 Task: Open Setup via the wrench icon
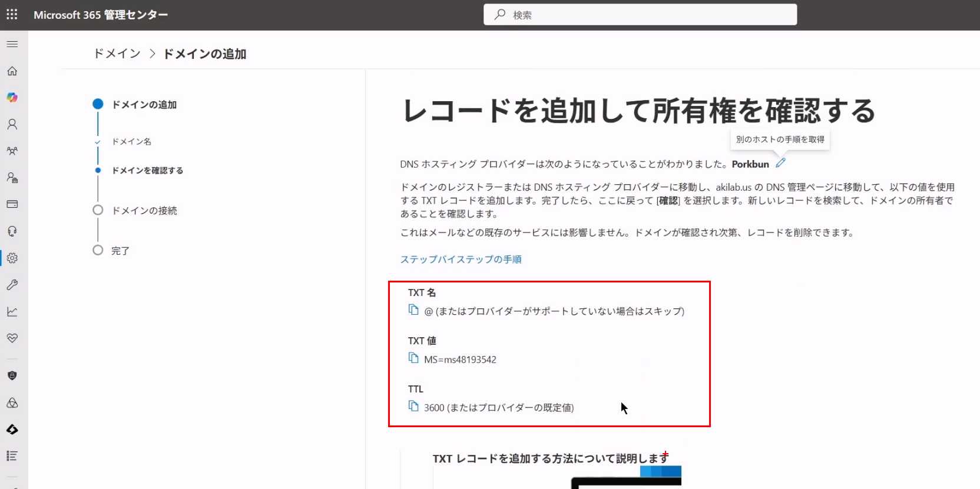(x=12, y=285)
